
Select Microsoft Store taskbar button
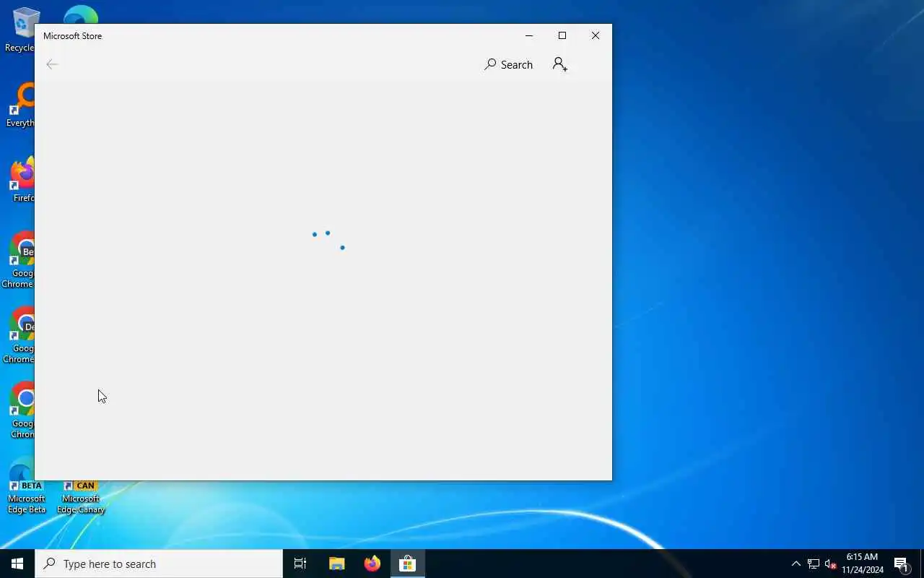click(x=407, y=564)
